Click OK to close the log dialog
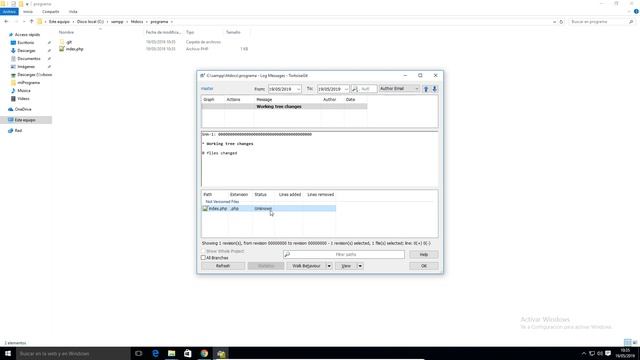 424,266
